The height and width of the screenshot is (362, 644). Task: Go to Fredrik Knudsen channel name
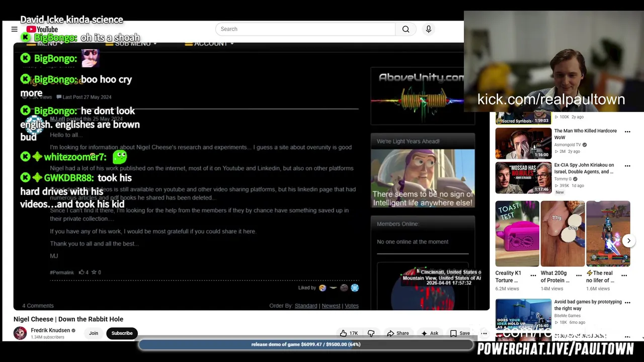(x=50, y=330)
